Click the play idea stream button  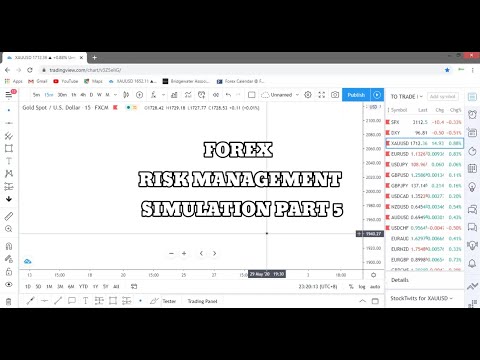click(377, 95)
